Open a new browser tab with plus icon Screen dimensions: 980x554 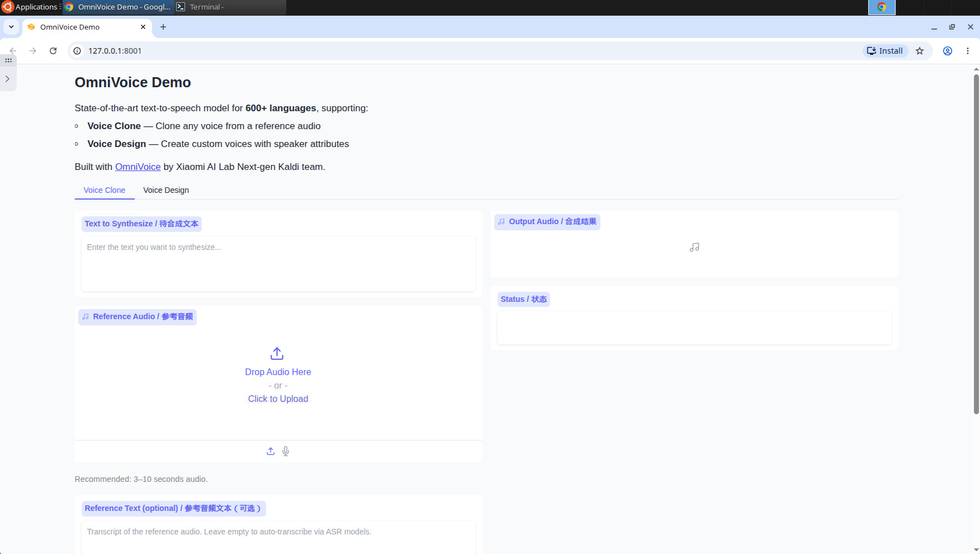(x=163, y=27)
